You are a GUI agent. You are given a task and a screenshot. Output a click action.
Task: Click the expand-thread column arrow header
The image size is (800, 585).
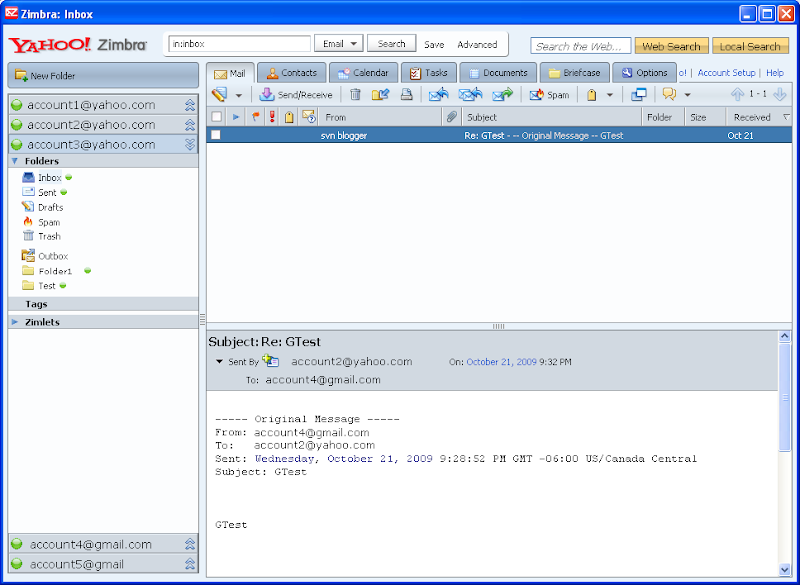pyautogui.click(x=236, y=117)
